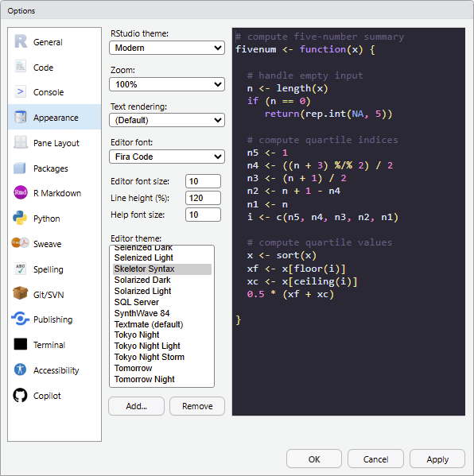Click the Pane Layout grid icon
Screen dimensions: 474x476
click(x=21, y=142)
